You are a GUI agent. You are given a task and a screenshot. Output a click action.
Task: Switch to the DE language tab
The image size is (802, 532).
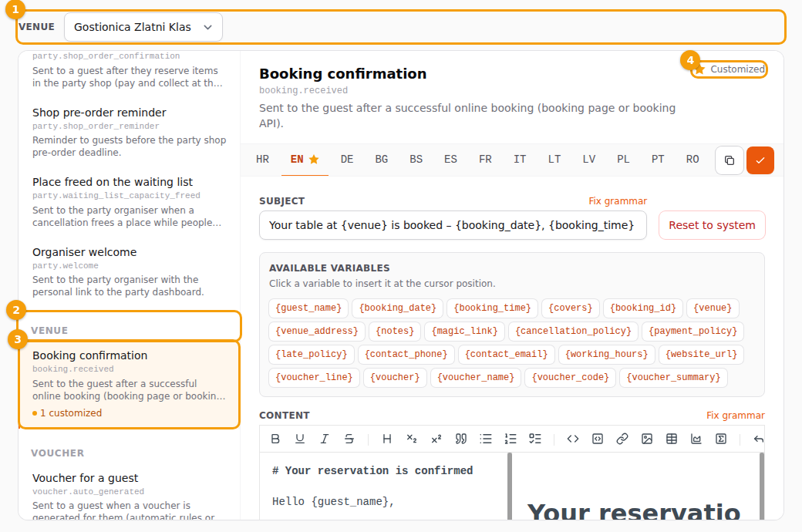pyautogui.click(x=347, y=159)
